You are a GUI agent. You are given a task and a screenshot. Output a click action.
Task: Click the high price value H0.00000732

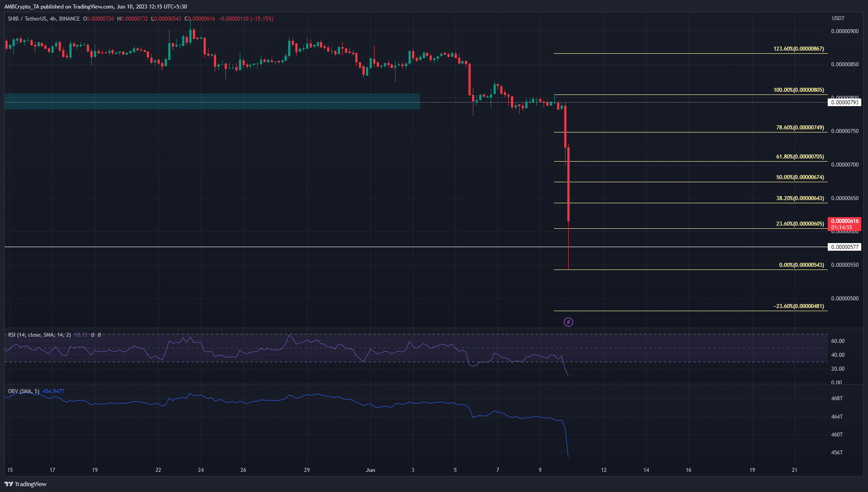pyautogui.click(x=132, y=19)
